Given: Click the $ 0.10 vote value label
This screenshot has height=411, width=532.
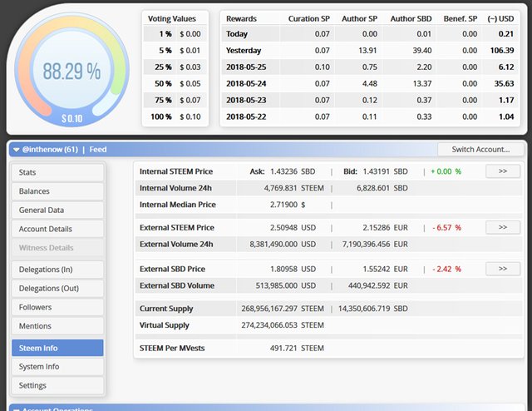Looking at the screenshot, I should point(72,118).
